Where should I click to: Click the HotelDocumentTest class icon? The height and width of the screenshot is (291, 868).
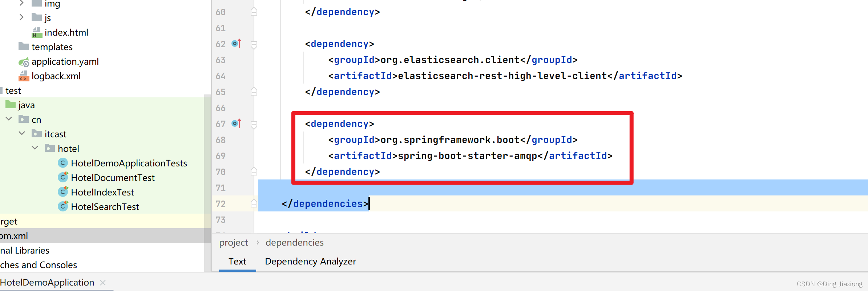[x=63, y=177]
